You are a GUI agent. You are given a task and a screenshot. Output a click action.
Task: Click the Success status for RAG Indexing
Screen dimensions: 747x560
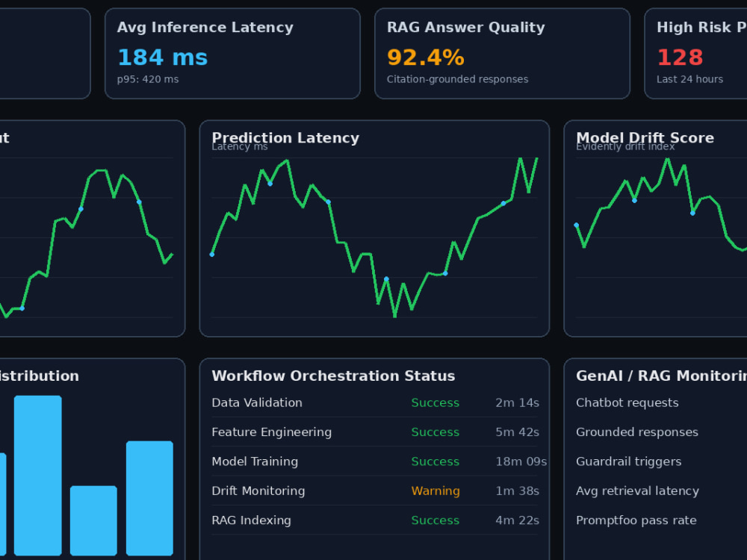[435, 520]
